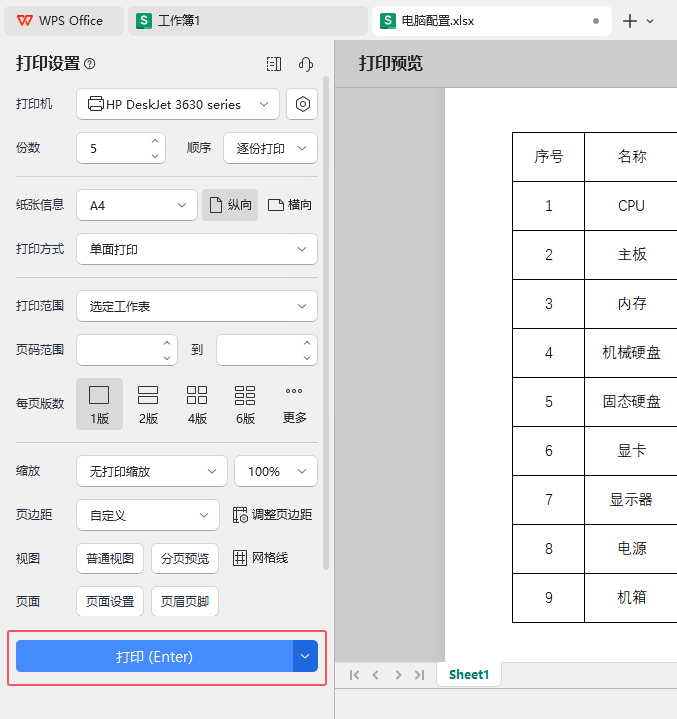This screenshot has height=719, width=677.
Task: Click the panel layout icon beside headset
Action: click(274, 64)
